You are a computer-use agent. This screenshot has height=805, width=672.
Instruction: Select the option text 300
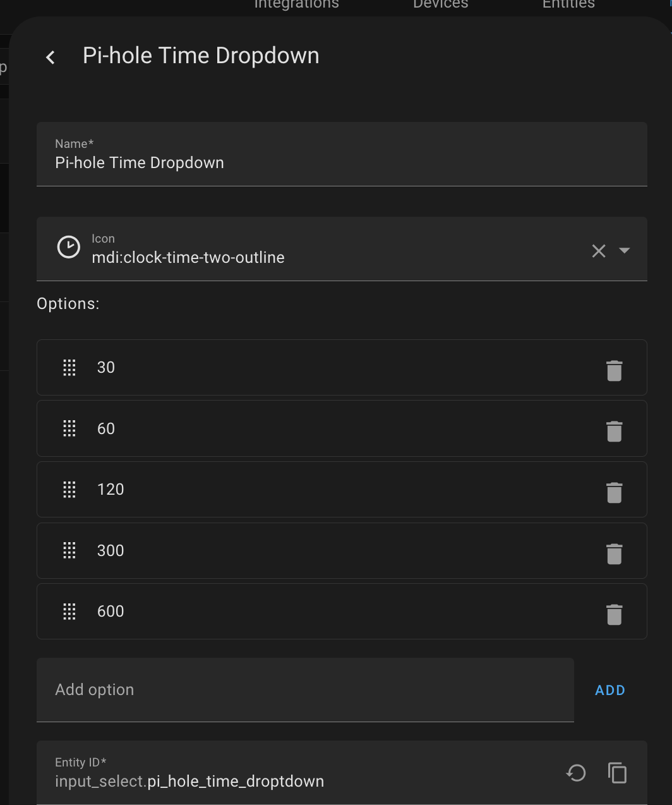point(111,550)
